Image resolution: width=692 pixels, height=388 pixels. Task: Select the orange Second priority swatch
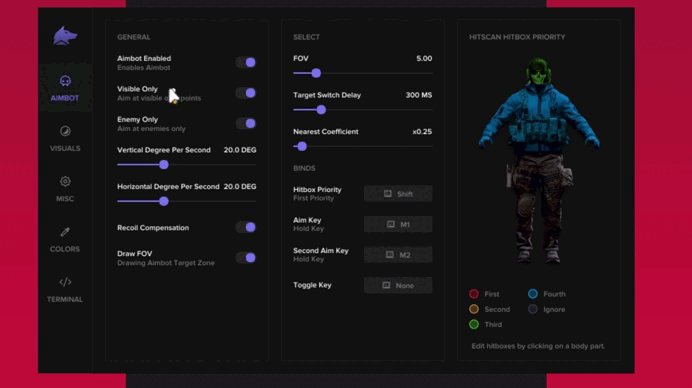pos(474,309)
